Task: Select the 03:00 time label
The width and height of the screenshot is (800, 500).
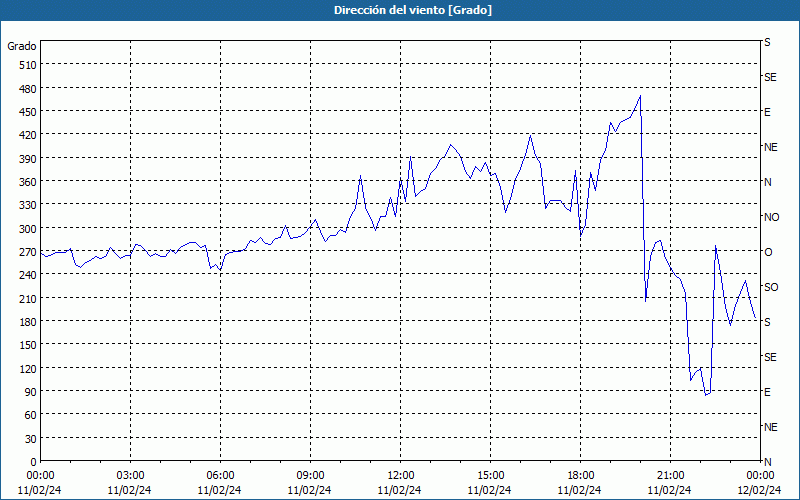Action: 130,476
